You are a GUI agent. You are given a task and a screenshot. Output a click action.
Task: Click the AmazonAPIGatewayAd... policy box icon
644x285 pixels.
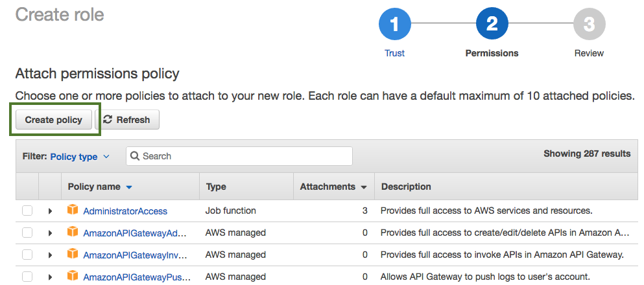(73, 233)
